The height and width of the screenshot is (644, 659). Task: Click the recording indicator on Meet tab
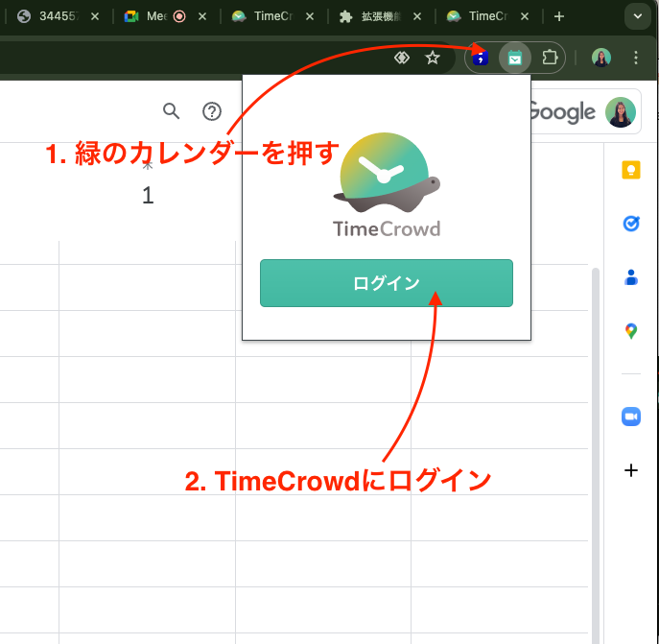pyautogui.click(x=179, y=16)
